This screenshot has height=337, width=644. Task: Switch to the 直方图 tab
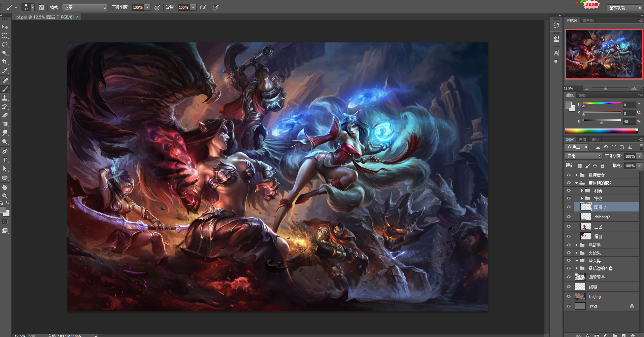[588, 21]
